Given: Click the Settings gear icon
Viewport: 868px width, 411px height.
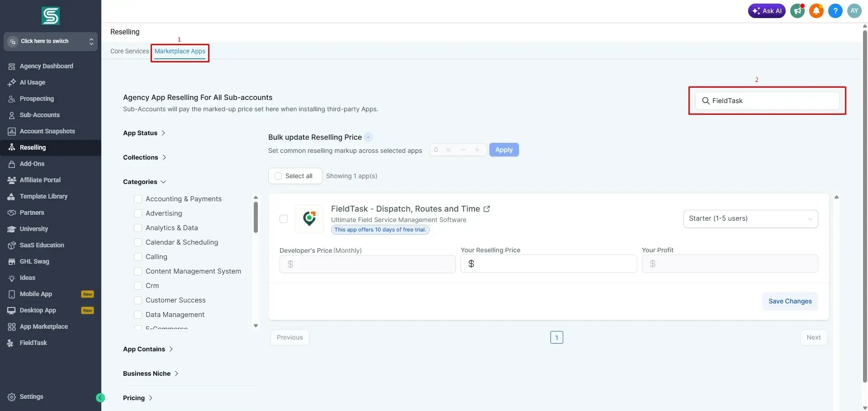Looking at the screenshot, I should tap(12, 397).
